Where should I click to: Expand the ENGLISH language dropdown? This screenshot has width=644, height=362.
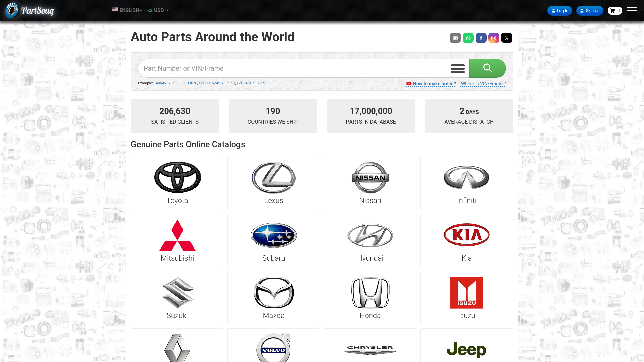click(127, 10)
